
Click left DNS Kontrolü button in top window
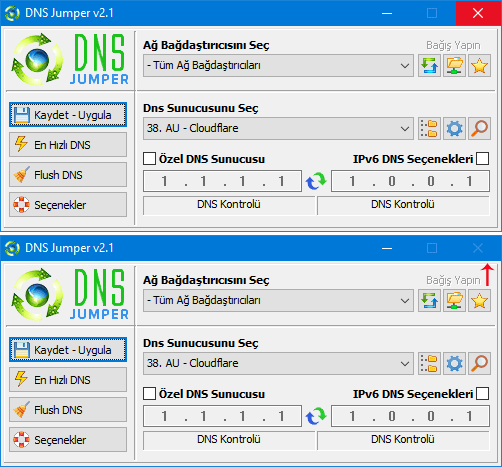[x=229, y=205]
